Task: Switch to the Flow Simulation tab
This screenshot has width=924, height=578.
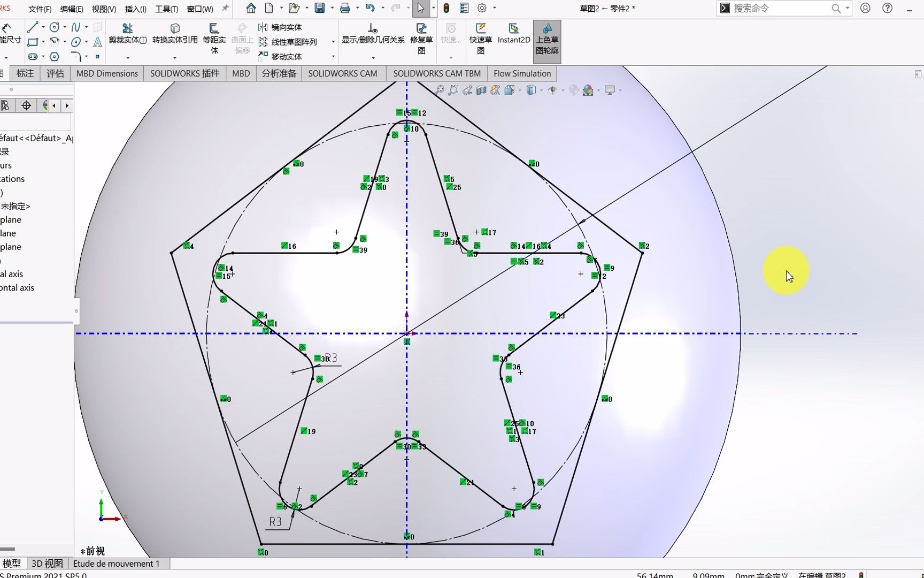Action: pos(521,73)
